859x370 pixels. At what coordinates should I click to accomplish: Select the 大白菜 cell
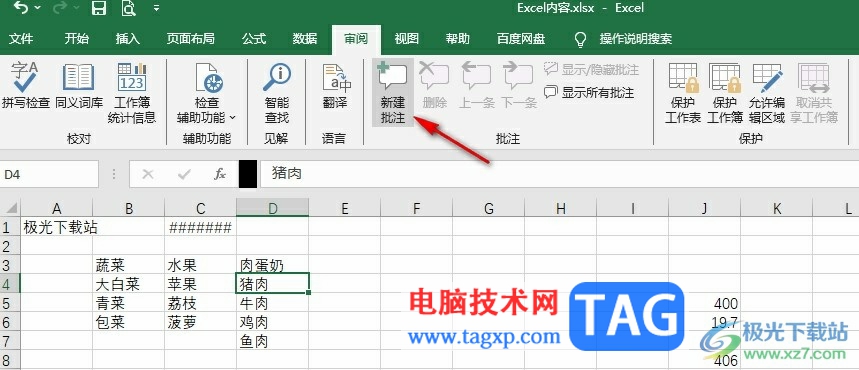click(x=129, y=284)
